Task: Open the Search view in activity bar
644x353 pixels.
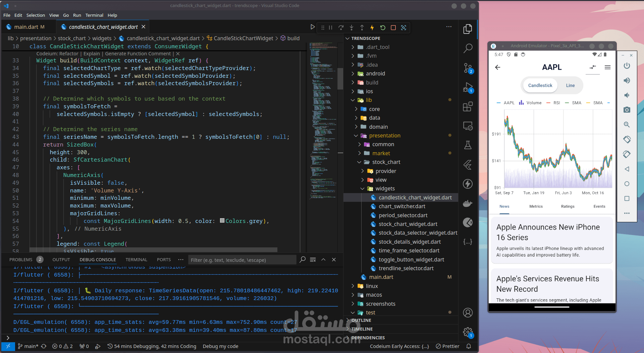Action: [x=468, y=48]
